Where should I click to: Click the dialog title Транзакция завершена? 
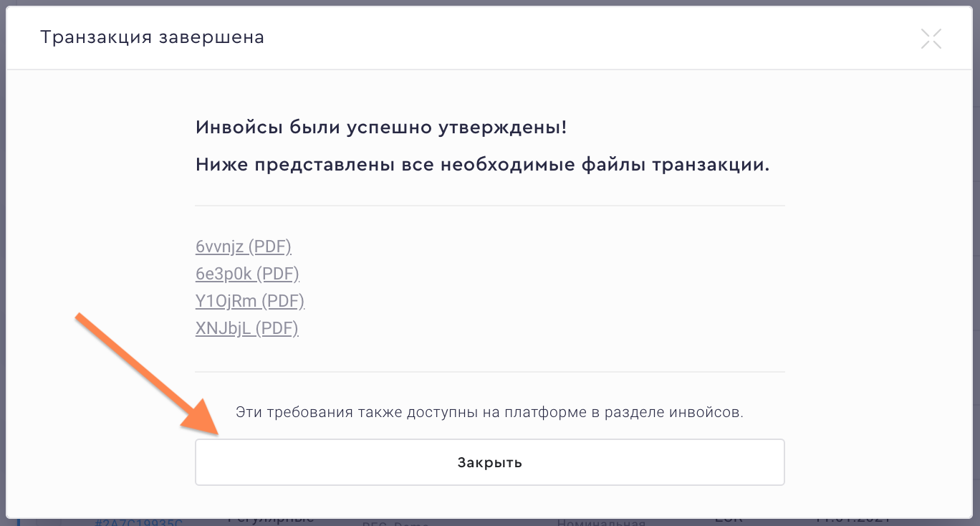[x=152, y=37]
